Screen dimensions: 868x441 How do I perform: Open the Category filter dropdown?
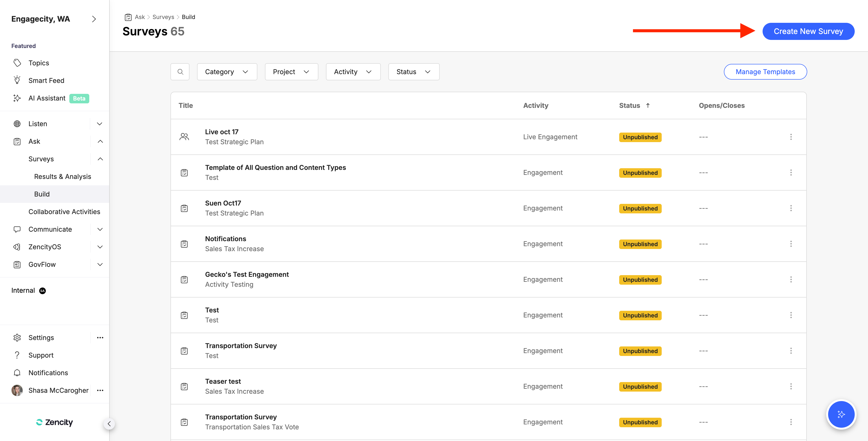[x=227, y=72]
